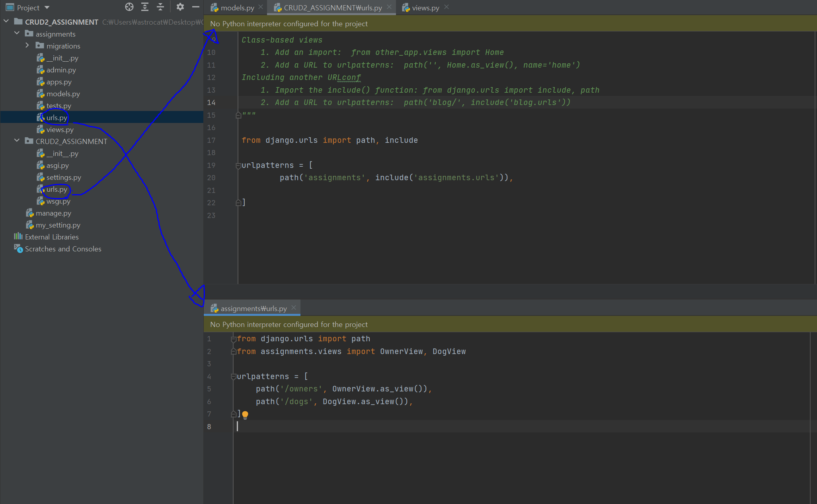This screenshot has width=817, height=504.
Task: Switch to the models.py tab
Action: [237, 8]
